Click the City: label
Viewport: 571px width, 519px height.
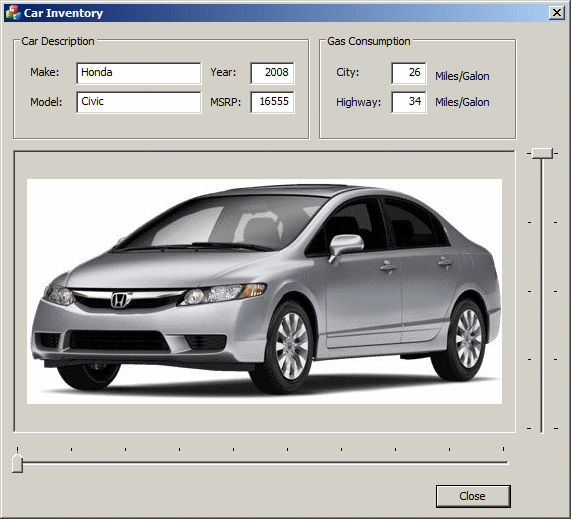click(347, 72)
